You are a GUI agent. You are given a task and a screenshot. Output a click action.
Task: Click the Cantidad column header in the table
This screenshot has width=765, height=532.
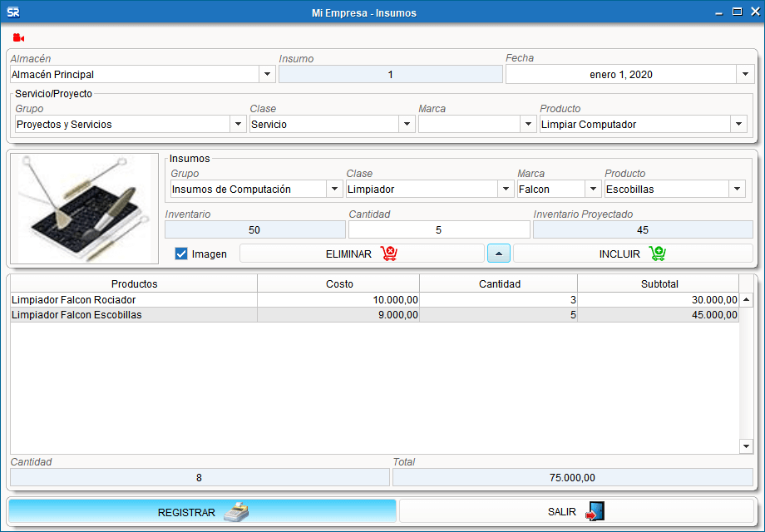(499, 283)
